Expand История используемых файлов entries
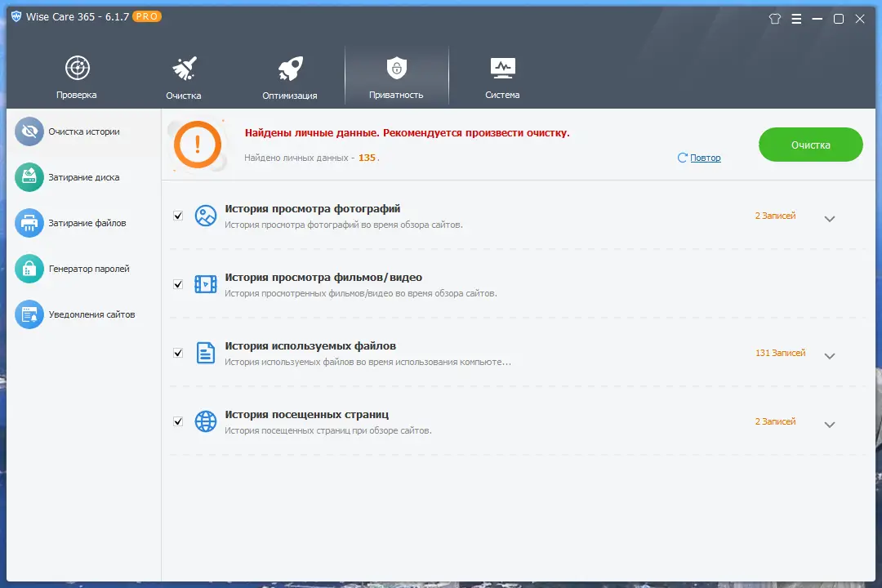This screenshot has width=882, height=588. point(830,356)
